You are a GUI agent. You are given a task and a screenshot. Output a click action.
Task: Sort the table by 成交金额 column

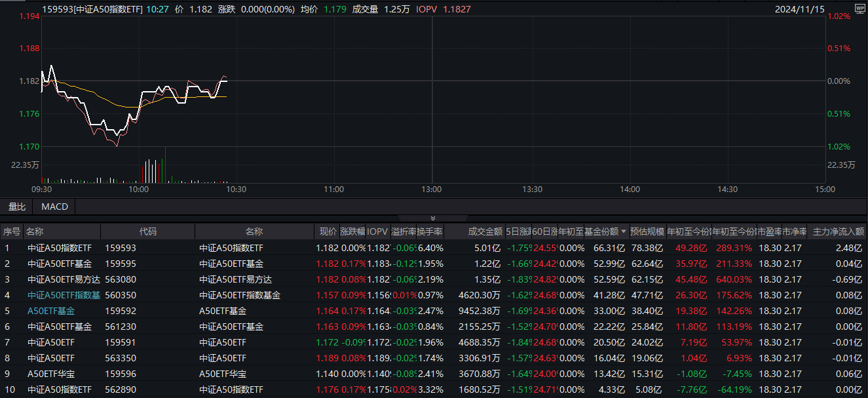[485, 231]
